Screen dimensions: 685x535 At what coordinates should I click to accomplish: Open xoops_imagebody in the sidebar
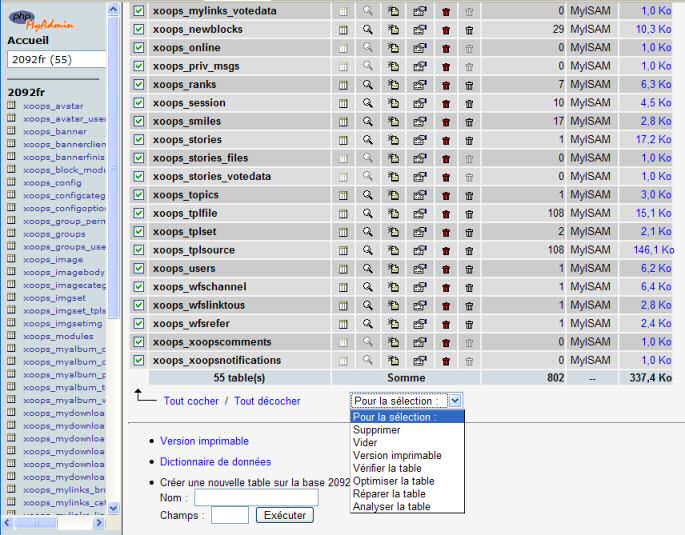tap(64, 272)
